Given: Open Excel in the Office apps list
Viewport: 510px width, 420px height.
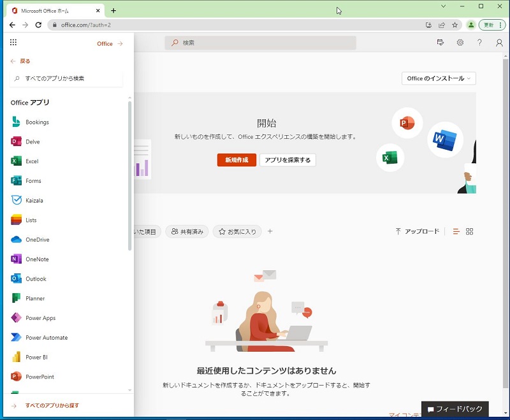Looking at the screenshot, I should (x=32, y=161).
